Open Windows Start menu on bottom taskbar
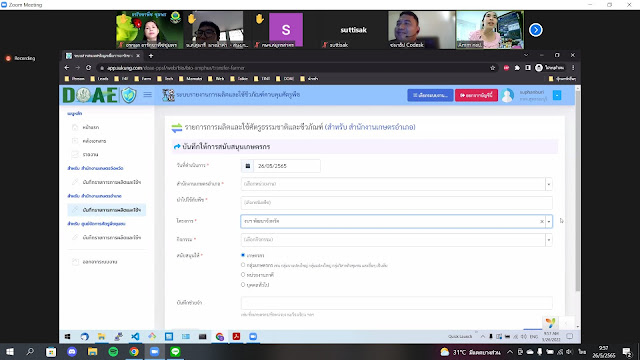This screenshot has width=640, height=360. coord(10,352)
